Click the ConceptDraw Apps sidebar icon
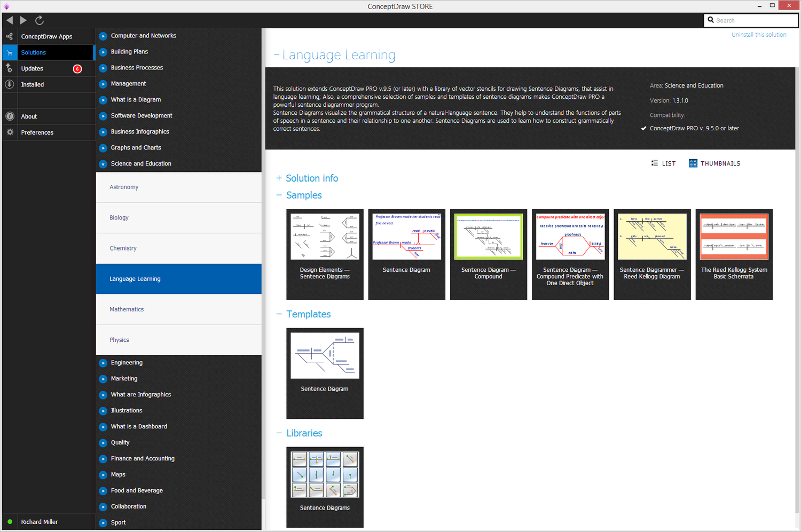The height and width of the screenshot is (532, 801). (x=10, y=36)
